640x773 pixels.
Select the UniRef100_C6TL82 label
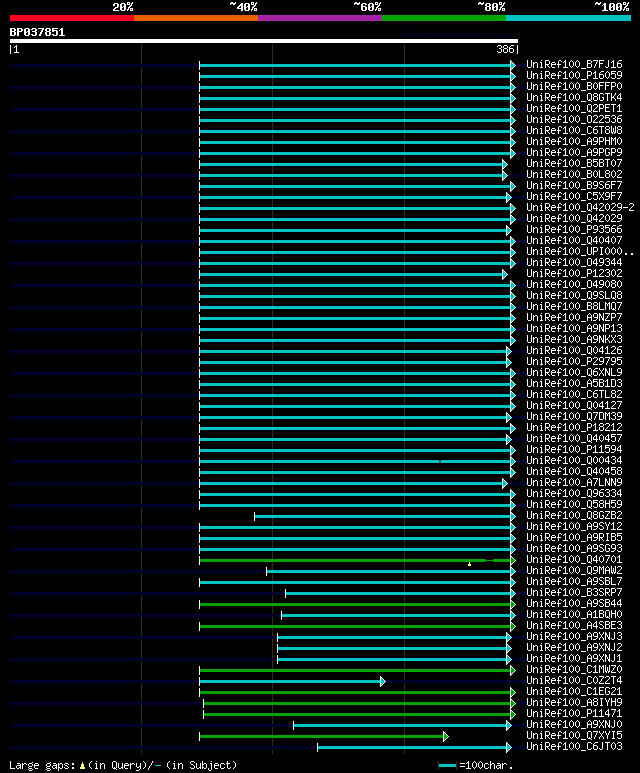[x=574, y=394]
